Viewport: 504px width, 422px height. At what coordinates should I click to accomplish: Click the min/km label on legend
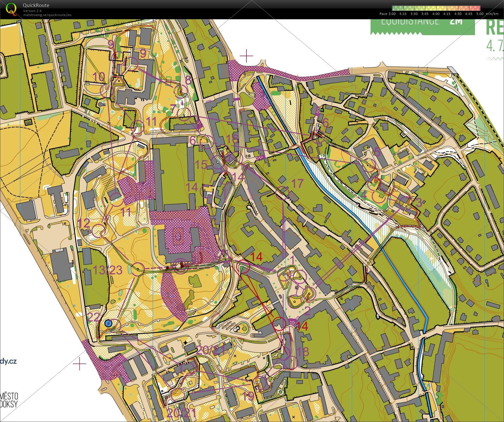(x=493, y=14)
